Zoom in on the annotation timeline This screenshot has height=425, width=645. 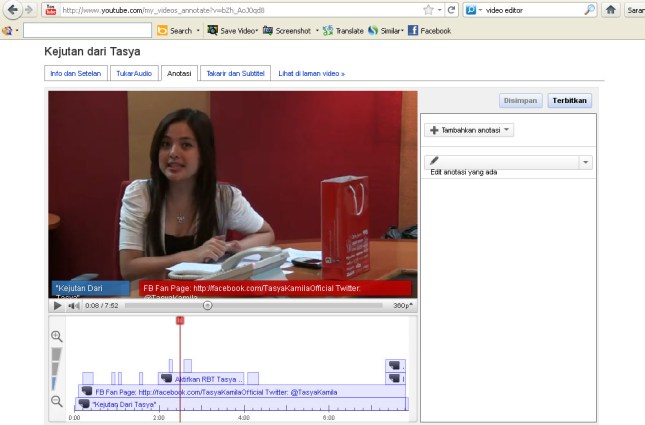click(x=57, y=337)
